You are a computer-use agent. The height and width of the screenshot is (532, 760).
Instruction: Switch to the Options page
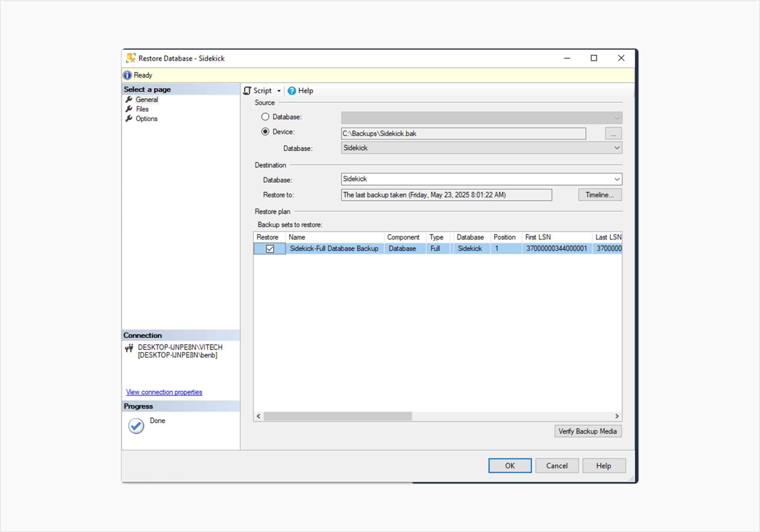click(x=146, y=118)
